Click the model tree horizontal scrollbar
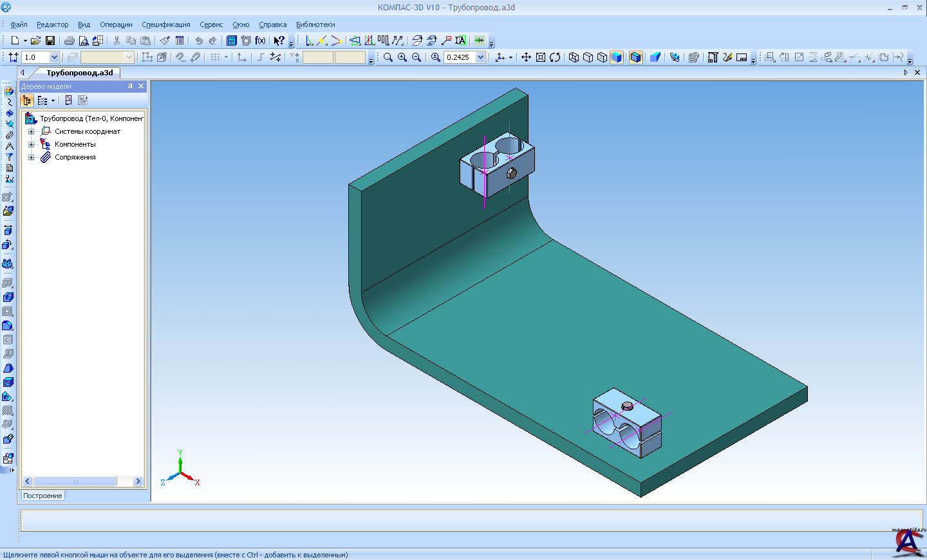The image size is (927, 560). click(x=75, y=481)
